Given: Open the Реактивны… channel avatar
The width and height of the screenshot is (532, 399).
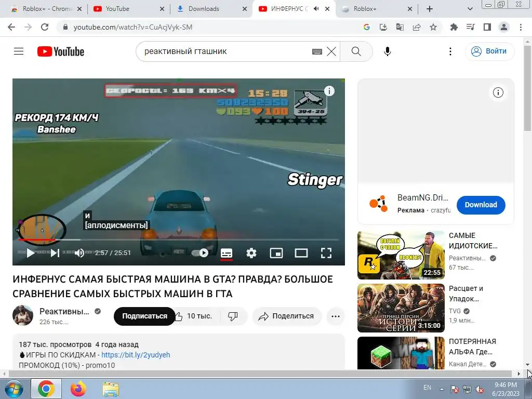Looking at the screenshot, I should [23, 315].
